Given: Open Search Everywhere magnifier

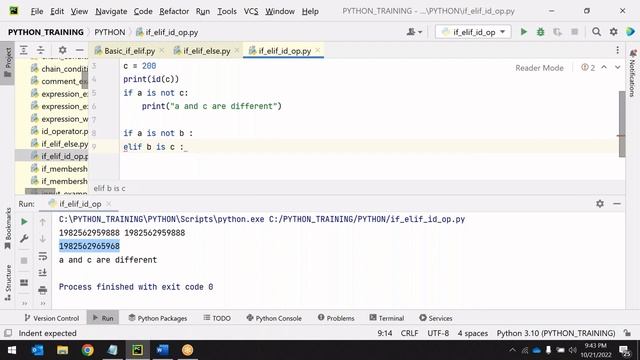Looking at the screenshot, I should point(596,32).
